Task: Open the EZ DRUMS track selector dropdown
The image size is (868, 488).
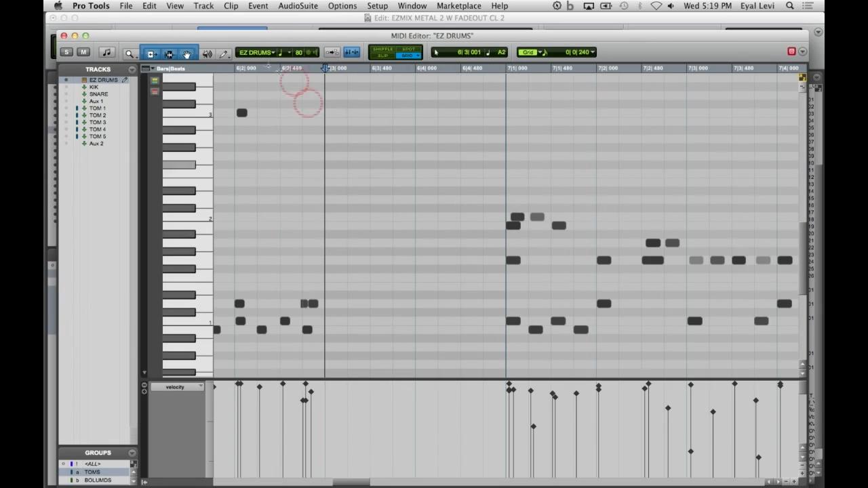Action: (257, 52)
